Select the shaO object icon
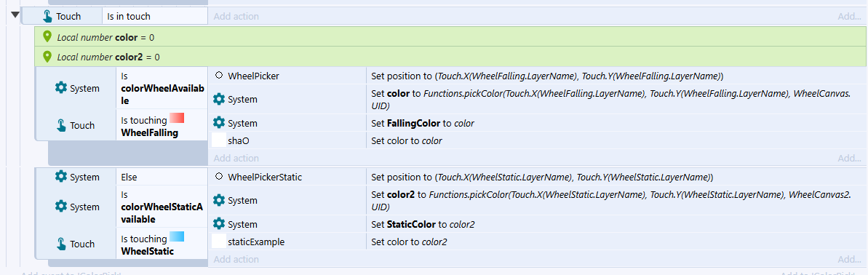The width and height of the screenshot is (868, 275). pyautogui.click(x=219, y=140)
